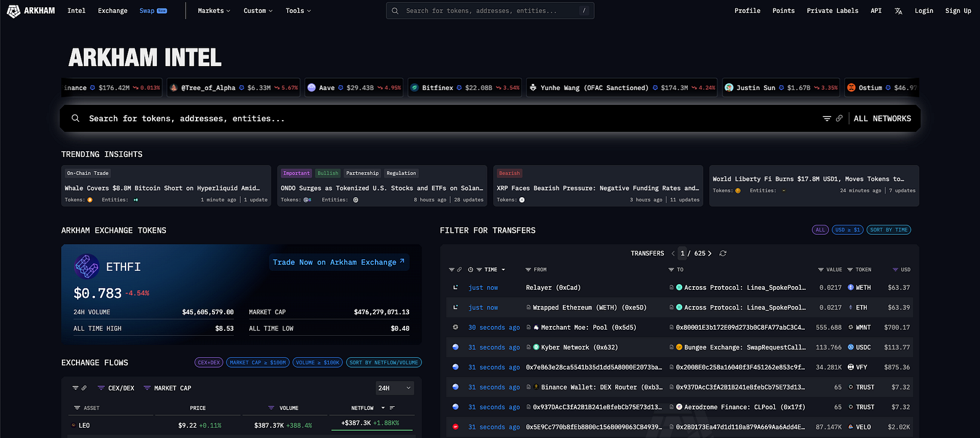Open the USD column filter icon
Screen dimensions: 980x438
[895, 270]
